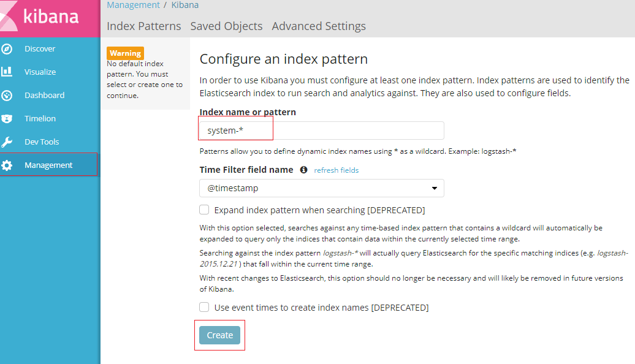Click the Kibana breadcrumb text
The width and height of the screenshot is (635, 364).
pyautogui.click(x=184, y=5)
